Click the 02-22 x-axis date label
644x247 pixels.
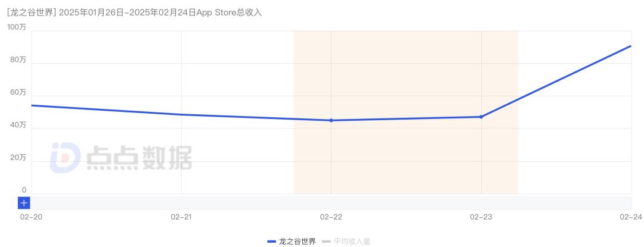point(331,218)
